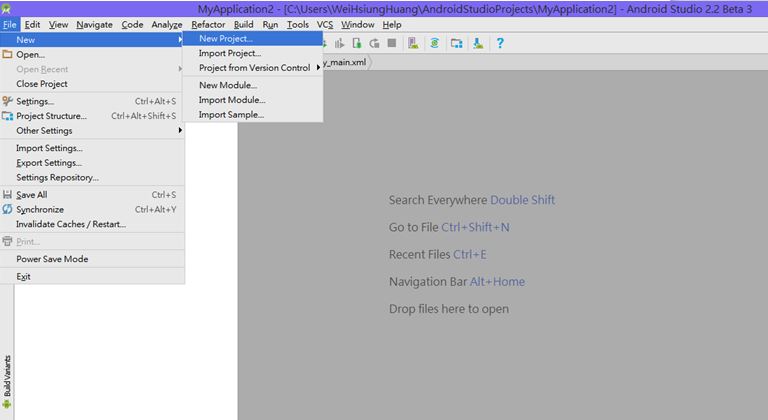768x420 pixels.
Task: Click the Recent Files Ctrl+E hint
Action: [437, 254]
